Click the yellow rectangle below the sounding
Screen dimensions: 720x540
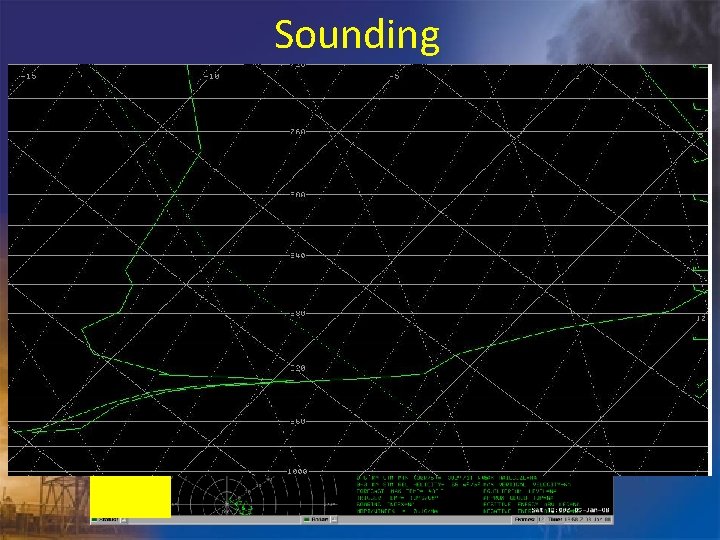(130, 497)
